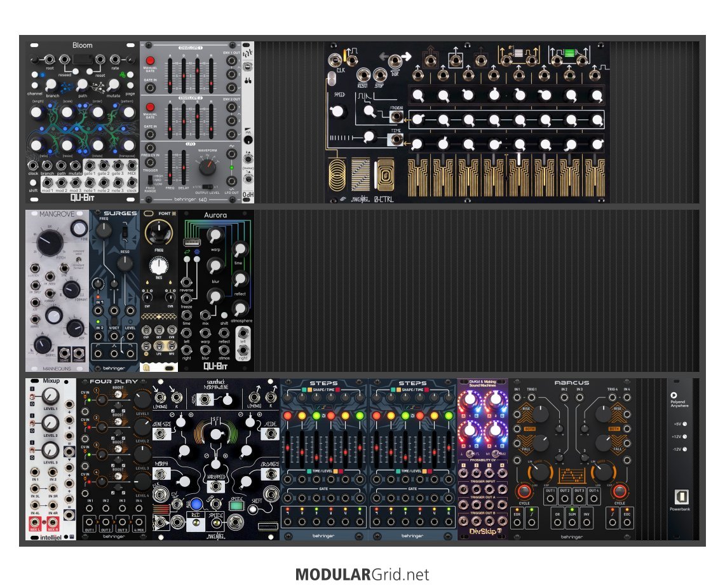Click Envelope 2 Sustain slider on Behringer 140
The image size is (725, 588).
click(198, 121)
